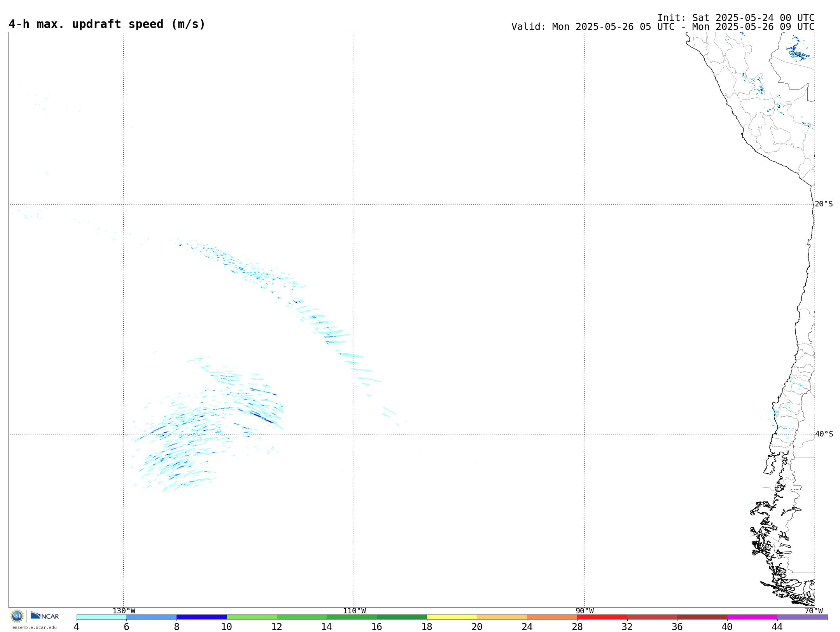Click the colorbar tick label 4
Image resolution: width=840 pixels, height=632 pixels.
point(77,627)
